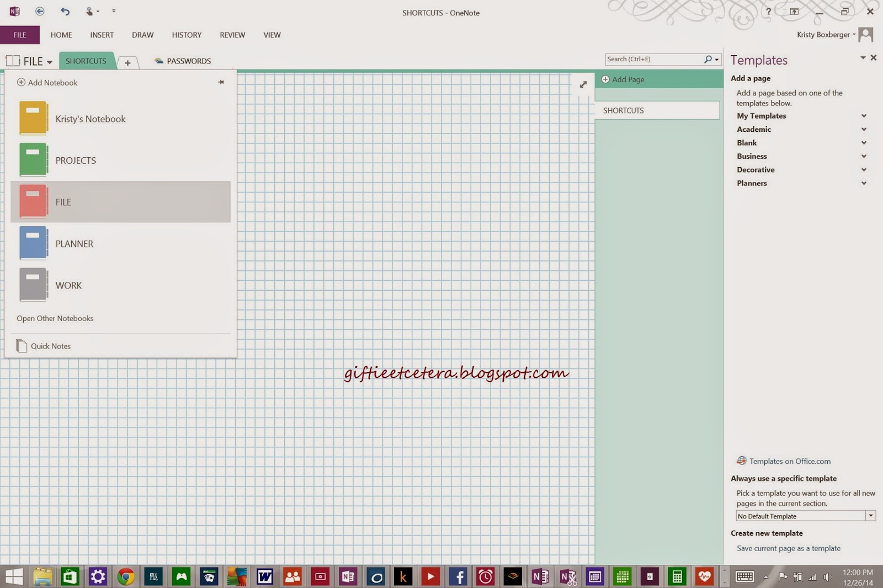Click the Add Notebook plus icon
883x588 pixels.
point(22,82)
